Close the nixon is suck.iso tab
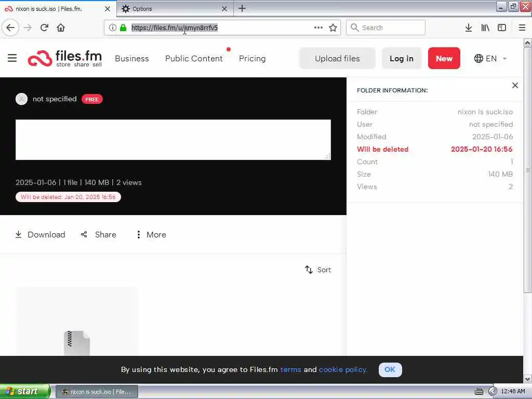Image resolution: width=532 pixels, height=399 pixels. point(108,9)
